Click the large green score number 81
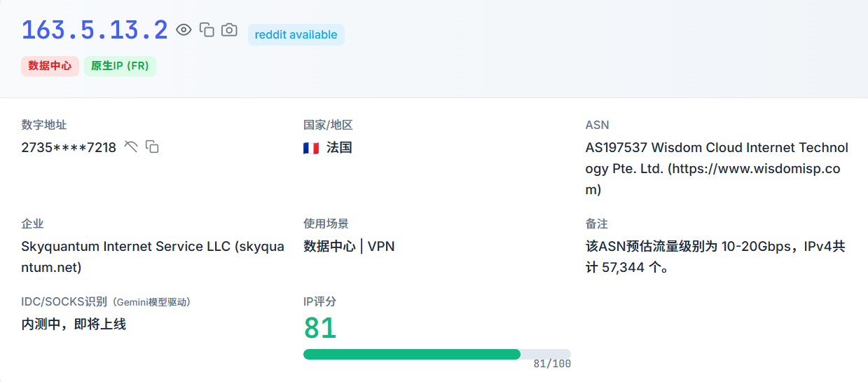This screenshot has width=868, height=382. click(x=320, y=328)
